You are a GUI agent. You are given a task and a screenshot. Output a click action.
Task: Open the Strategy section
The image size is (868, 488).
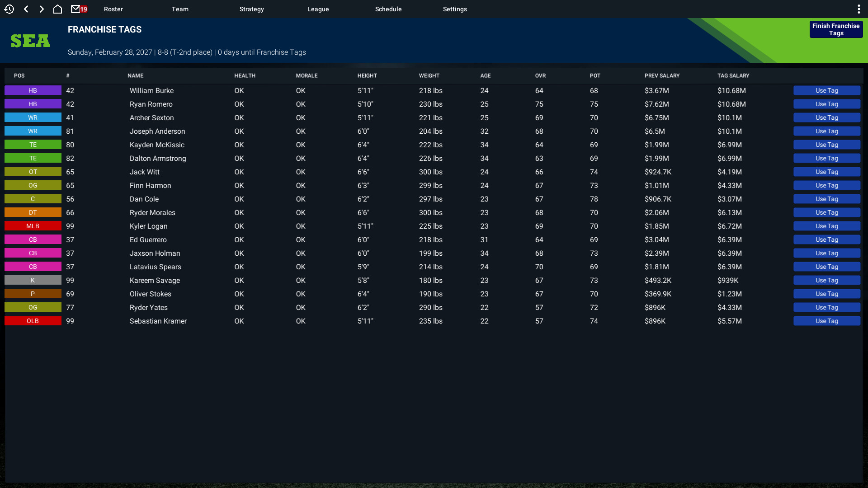251,9
